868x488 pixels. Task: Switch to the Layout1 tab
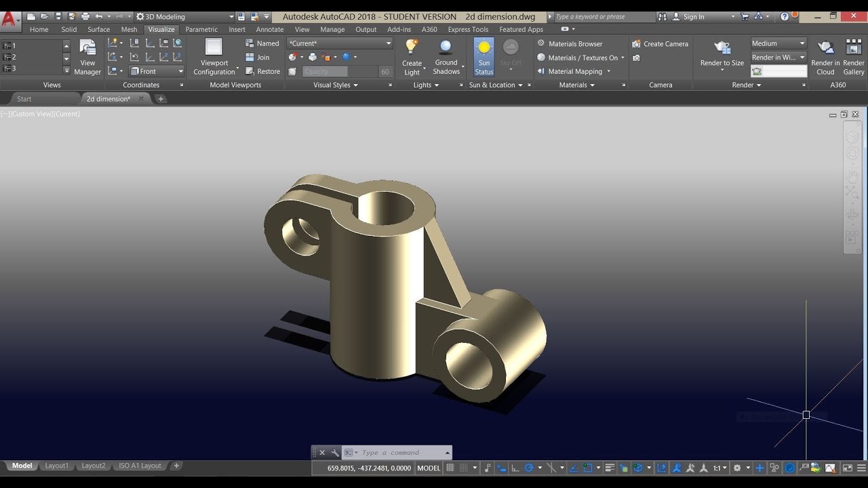(57, 466)
